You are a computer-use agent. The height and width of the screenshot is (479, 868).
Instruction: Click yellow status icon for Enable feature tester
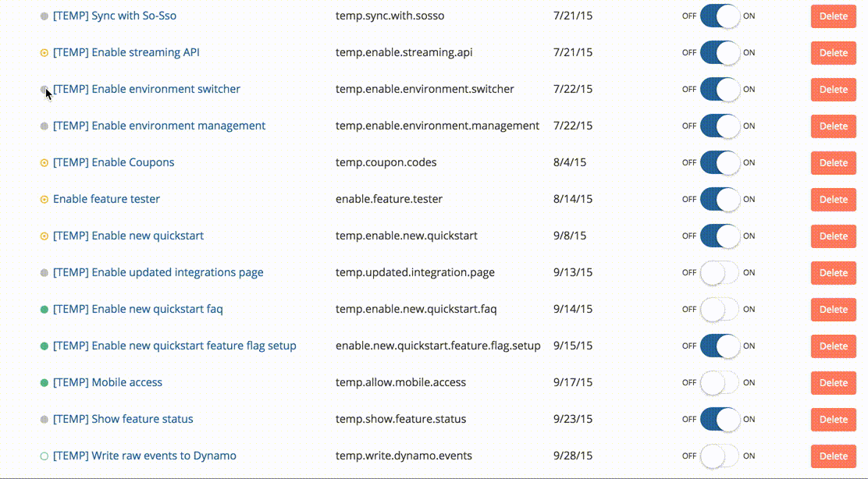(44, 200)
